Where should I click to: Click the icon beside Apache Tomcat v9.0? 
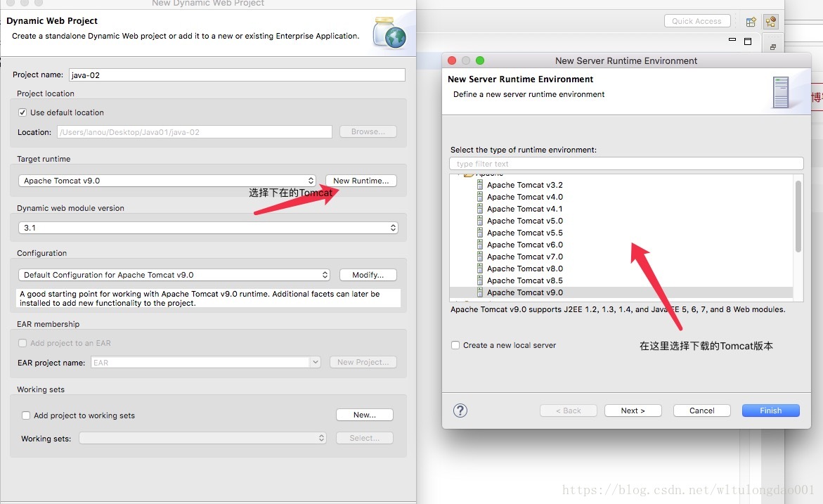pos(480,292)
